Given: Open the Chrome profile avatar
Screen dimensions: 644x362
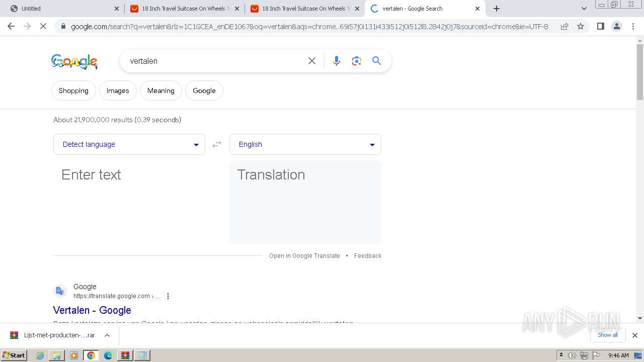Looking at the screenshot, I should coord(616,26).
